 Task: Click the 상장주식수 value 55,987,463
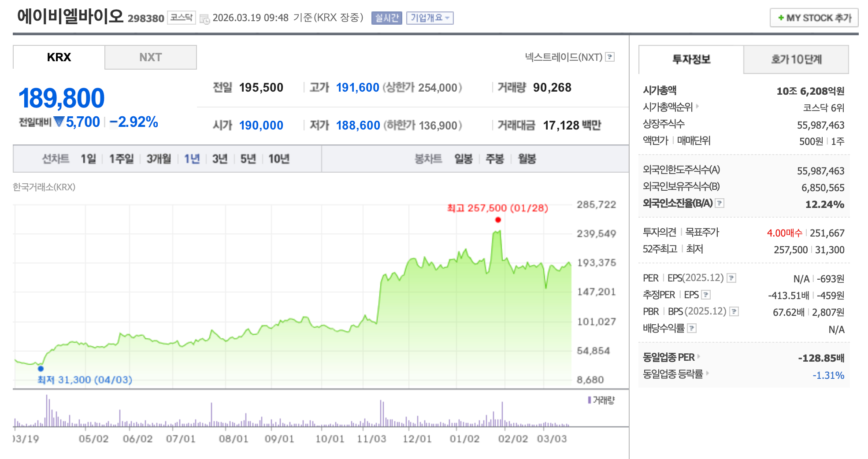pos(820,125)
